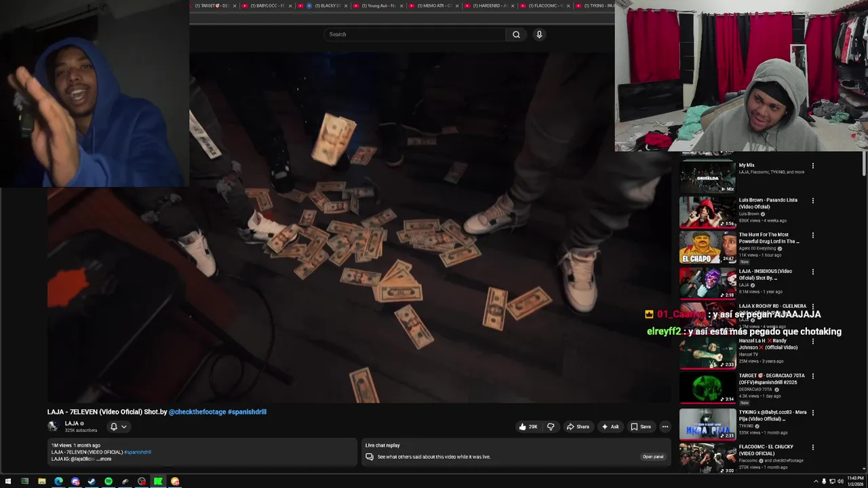Switch to MEMO ATR browser tab
868x488 pixels.
[x=434, y=5]
